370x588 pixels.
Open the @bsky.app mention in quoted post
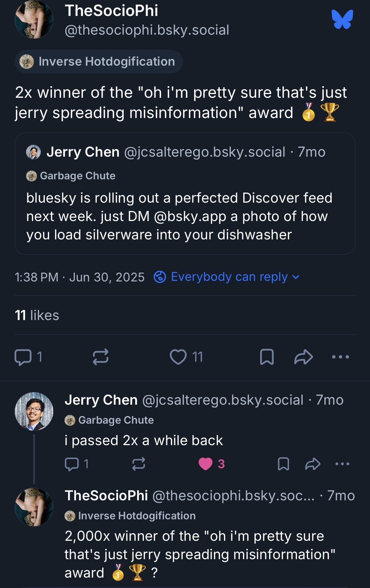pos(190,216)
